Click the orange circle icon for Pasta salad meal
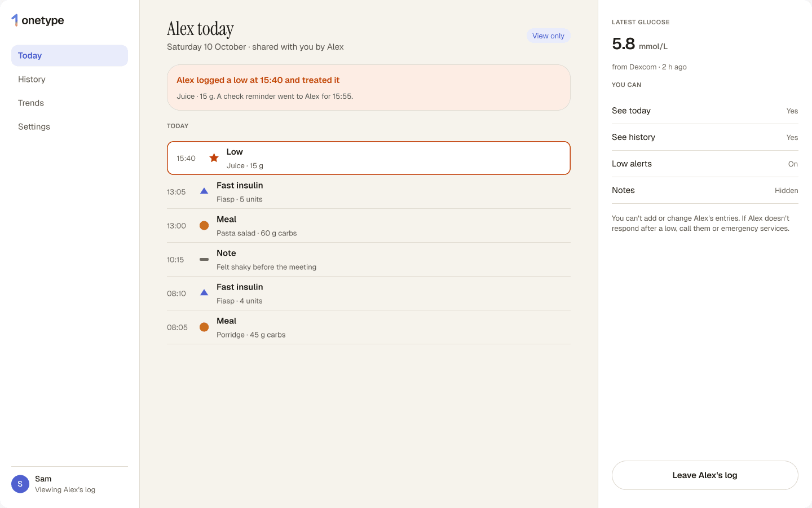The height and width of the screenshot is (508, 812). [204, 226]
